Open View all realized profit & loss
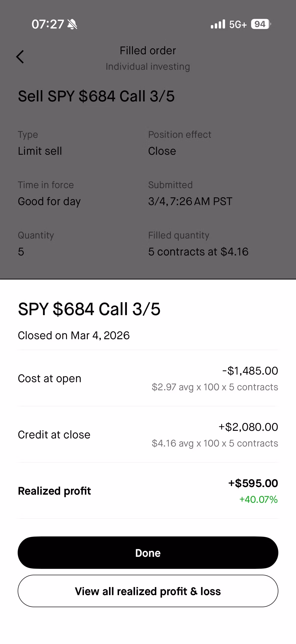The width and height of the screenshot is (296, 644). click(x=148, y=591)
